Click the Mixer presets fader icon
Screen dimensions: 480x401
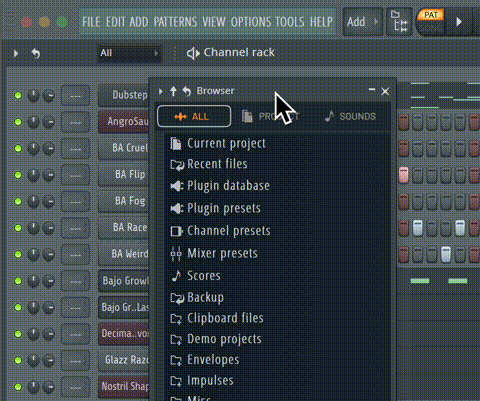176,253
